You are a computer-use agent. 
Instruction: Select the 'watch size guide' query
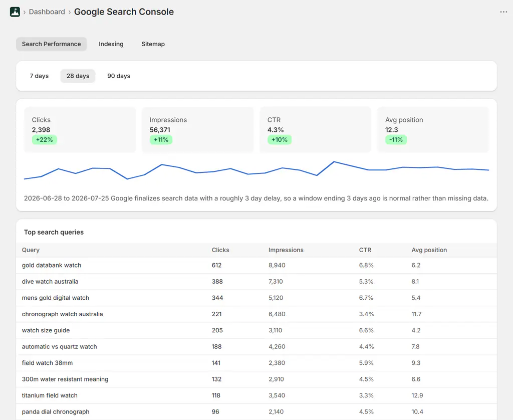coord(46,330)
